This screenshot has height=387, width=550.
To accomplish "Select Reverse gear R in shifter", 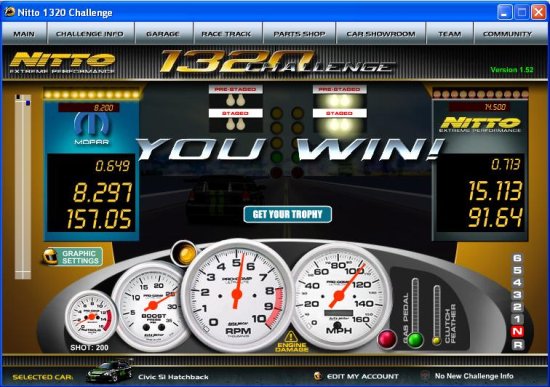I will (x=518, y=345).
